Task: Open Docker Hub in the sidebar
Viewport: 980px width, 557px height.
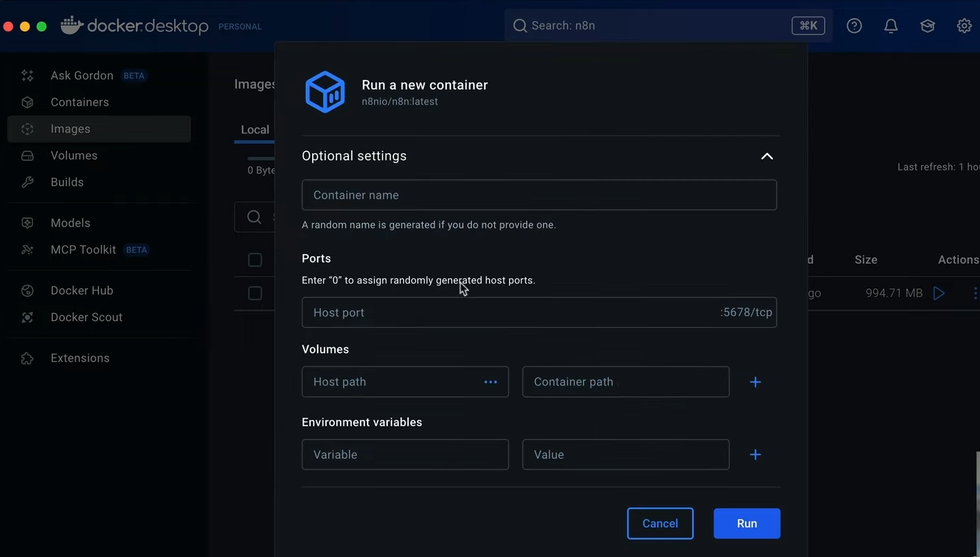Action: [99, 290]
